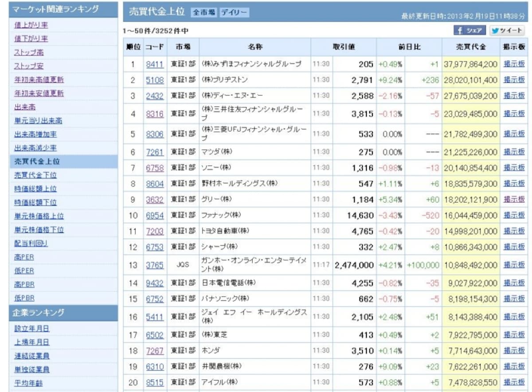Open stock code 7267 link
Image resolution: width=532 pixels, height=392 pixels.
[155, 351]
